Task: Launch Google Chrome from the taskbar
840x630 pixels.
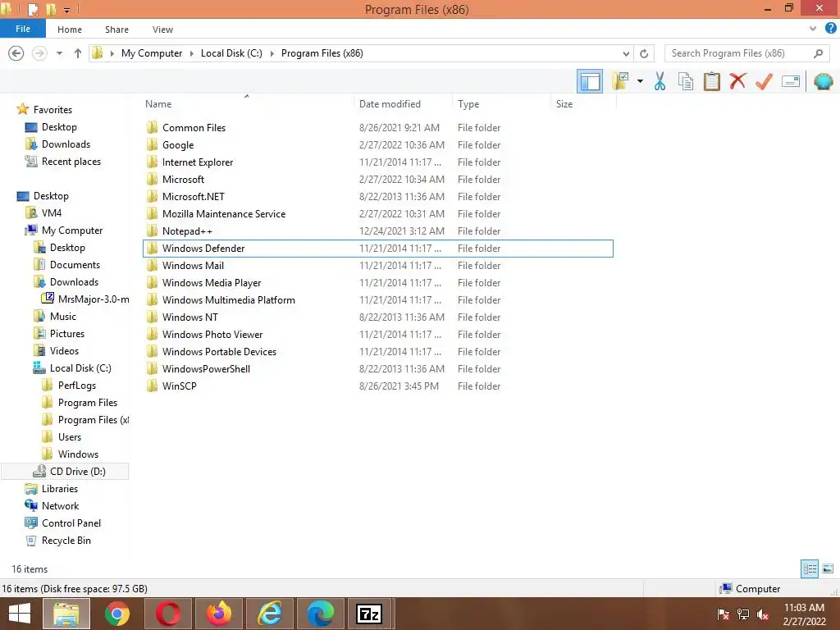Action: 117,614
